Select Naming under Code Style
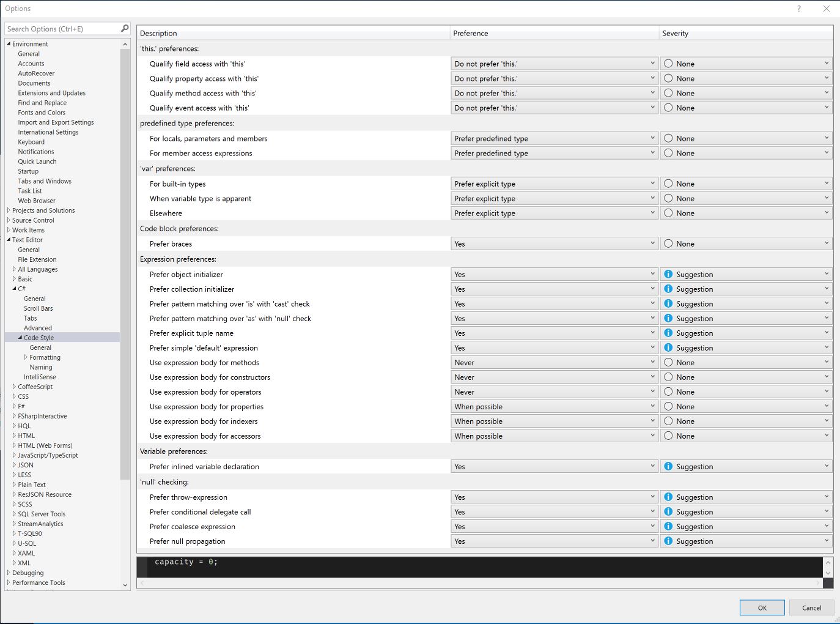The height and width of the screenshot is (624, 840). click(x=41, y=367)
